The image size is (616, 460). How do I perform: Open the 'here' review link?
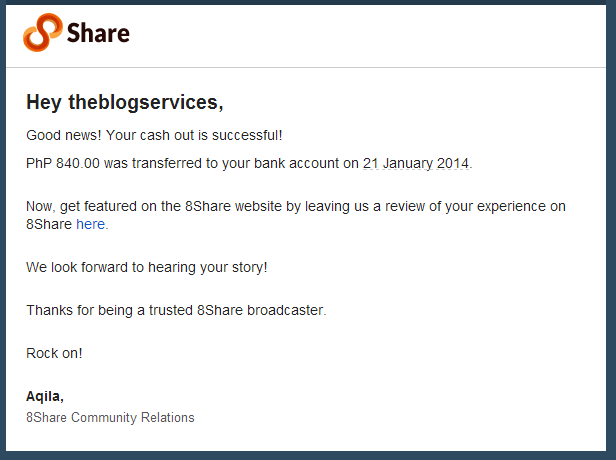click(x=90, y=224)
